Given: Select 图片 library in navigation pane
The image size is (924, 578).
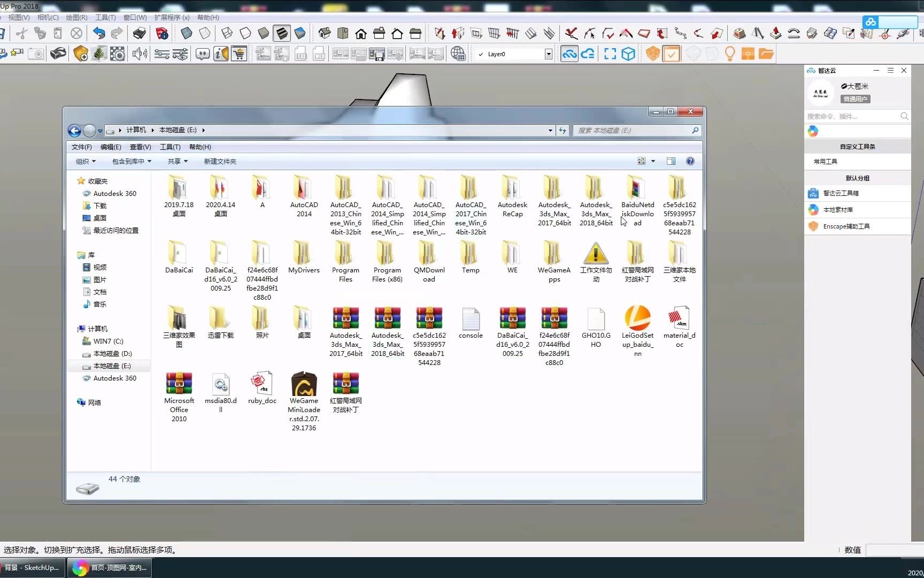Looking at the screenshot, I should tap(100, 279).
